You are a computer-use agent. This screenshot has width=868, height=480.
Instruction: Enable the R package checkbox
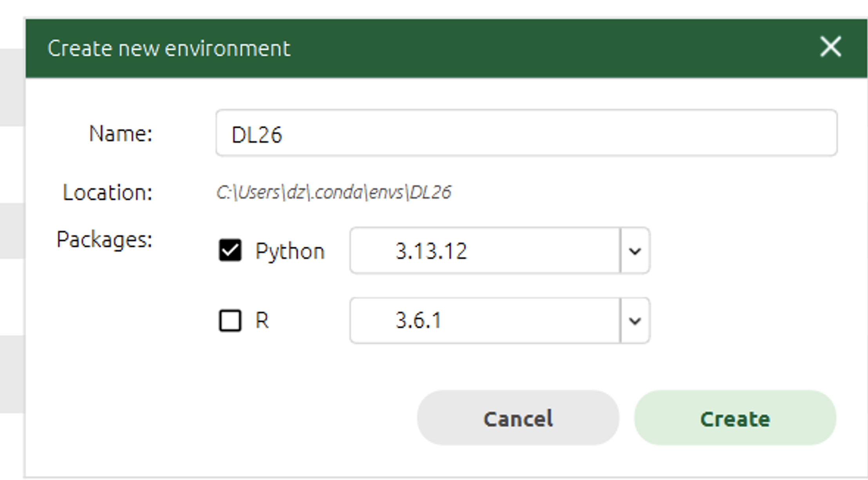(x=230, y=321)
